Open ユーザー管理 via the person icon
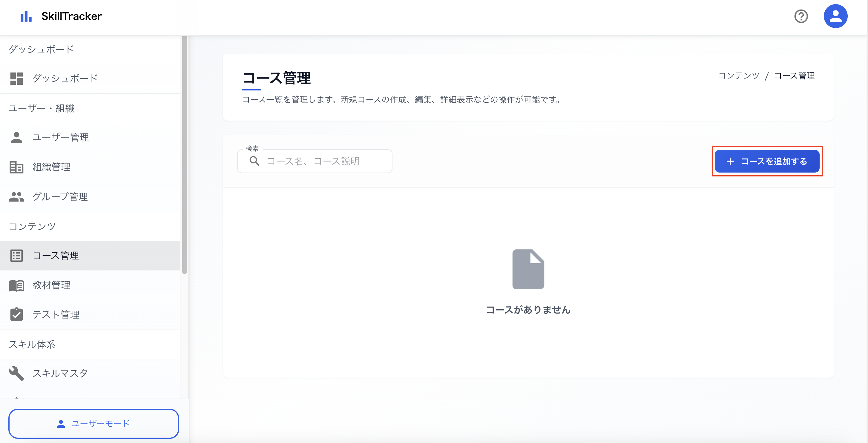 coord(16,137)
